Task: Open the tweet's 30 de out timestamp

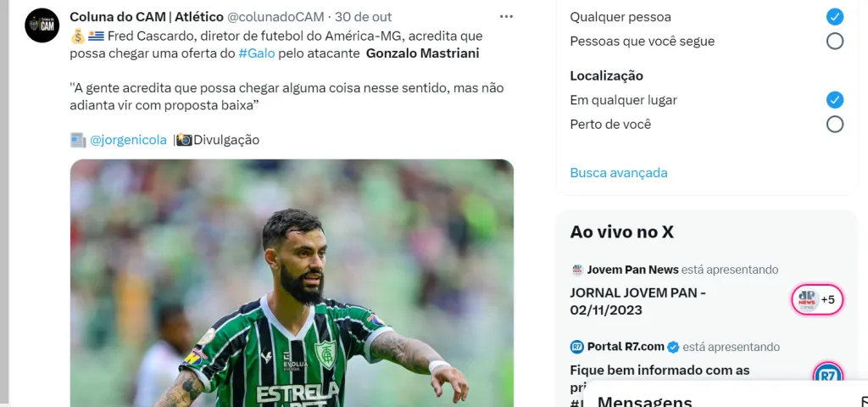Action: [x=363, y=17]
